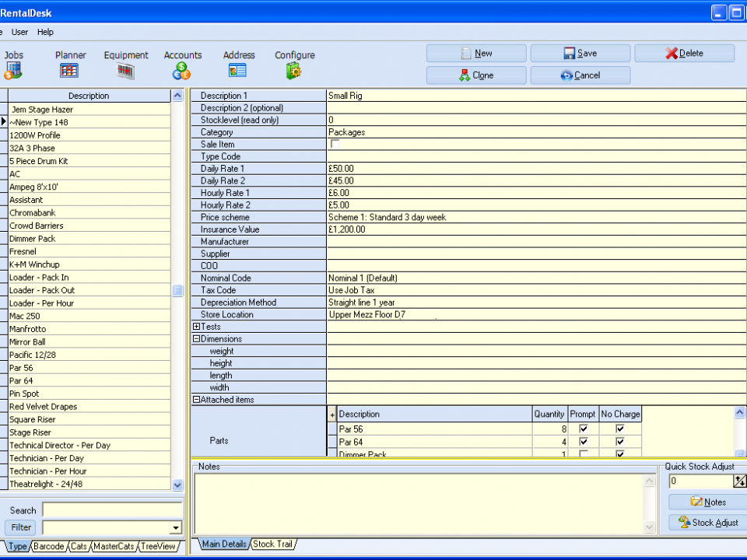Expand the Tests section
The width and height of the screenshot is (747, 560).
click(x=196, y=327)
